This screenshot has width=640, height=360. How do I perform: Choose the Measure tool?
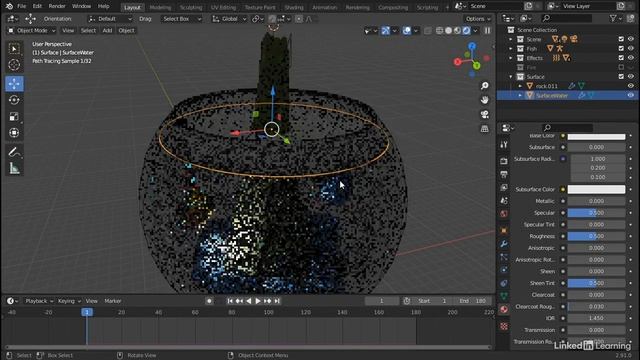pyautogui.click(x=14, y=168)
